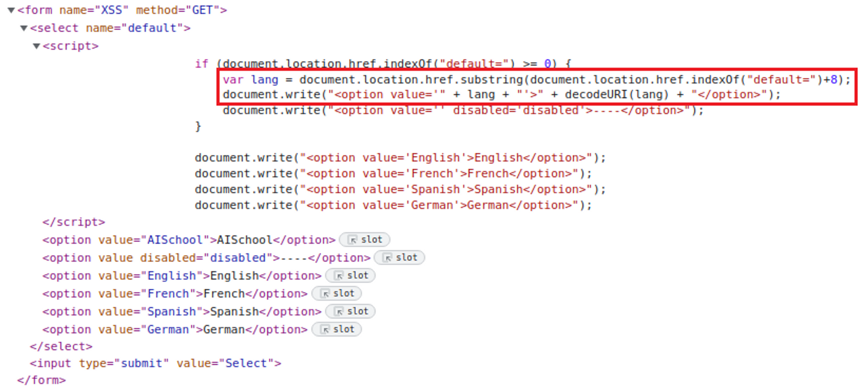Screen dimensions: 868x387
Task: Click the document.write French option code line
Action: [393, 174]
